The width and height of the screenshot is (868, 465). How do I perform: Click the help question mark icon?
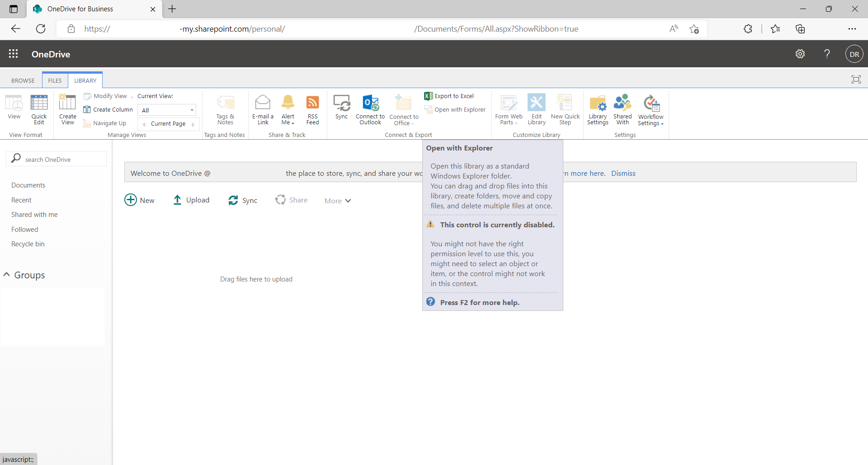(827, 54)
